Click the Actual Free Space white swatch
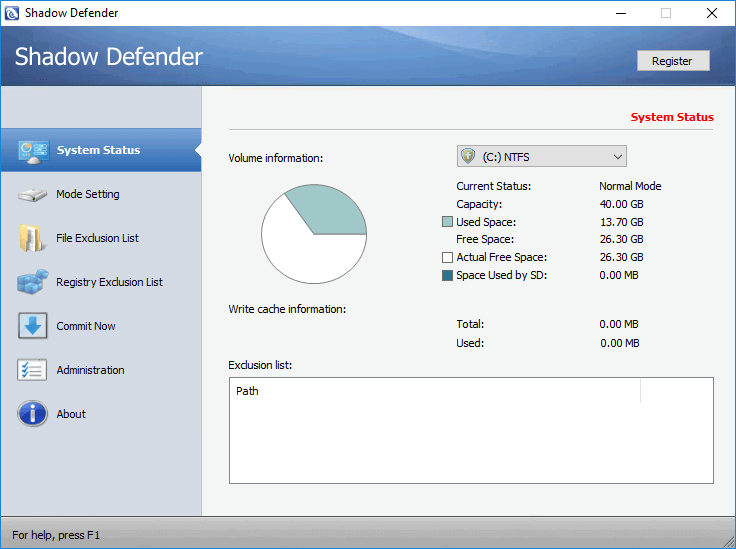Image resolution: width=736 pixels, height=549 pixels. [x=447, y=257]
